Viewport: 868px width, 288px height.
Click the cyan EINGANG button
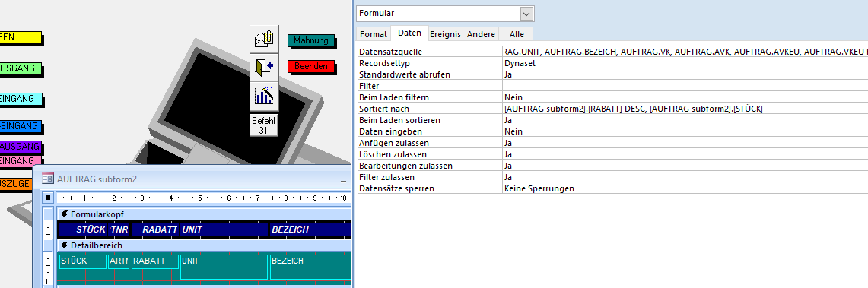(20, 100)
